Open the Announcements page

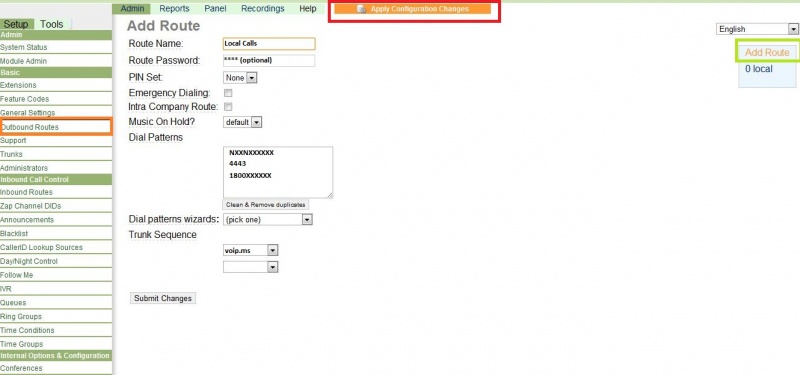point(56,220)
